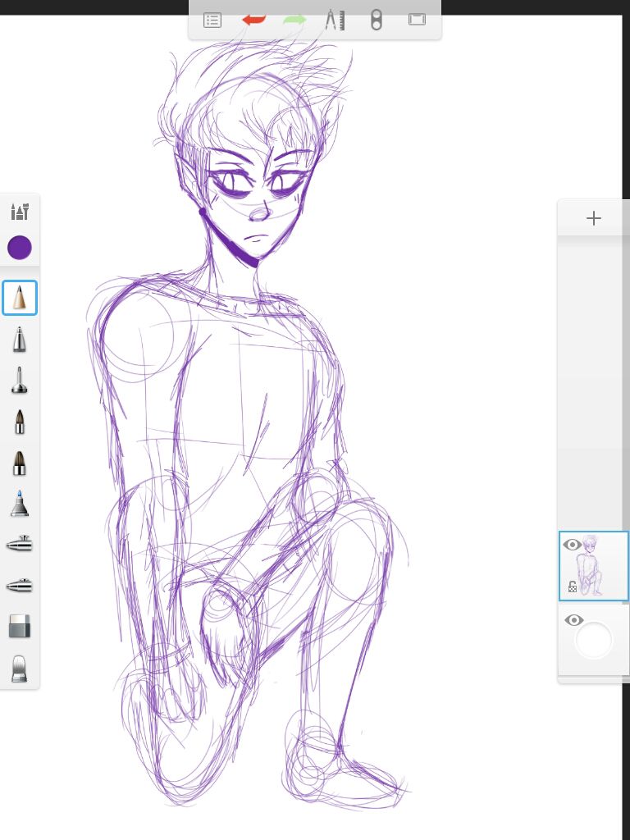Select the blue-tipped marker brush
The width and height of the screenshot is (630, 840).
20,504
